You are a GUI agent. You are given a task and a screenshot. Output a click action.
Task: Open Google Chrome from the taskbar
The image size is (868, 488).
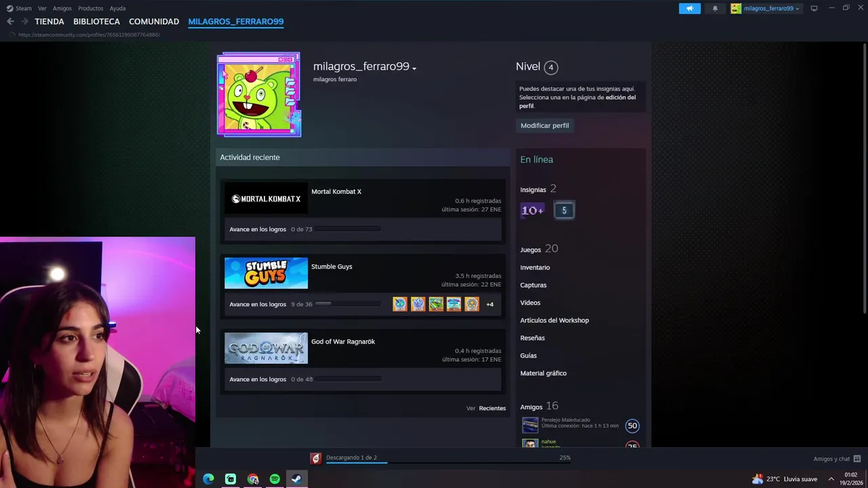click(x=253, y=479)
